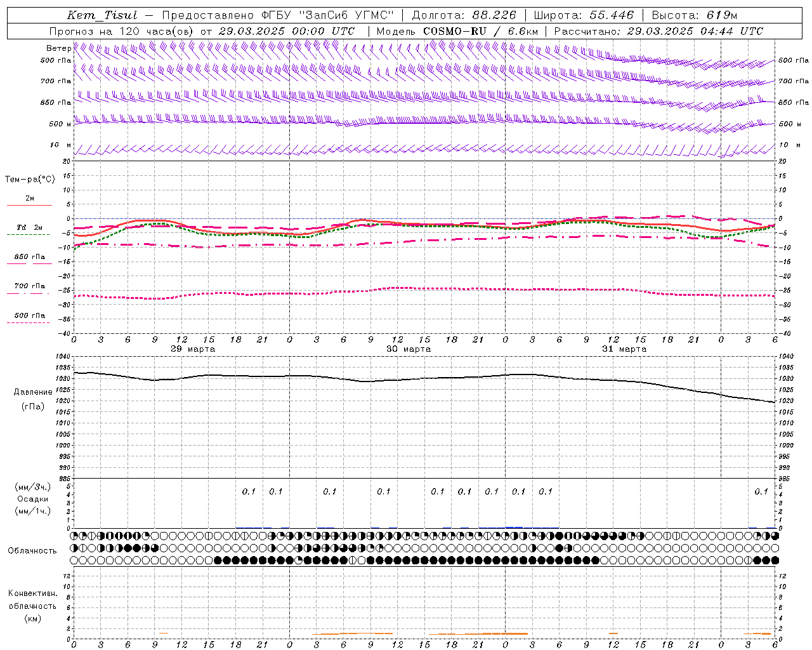Screen dimensions: 812x650
Task: Click the Давление pressure panel label
Action: click(33, 392)
